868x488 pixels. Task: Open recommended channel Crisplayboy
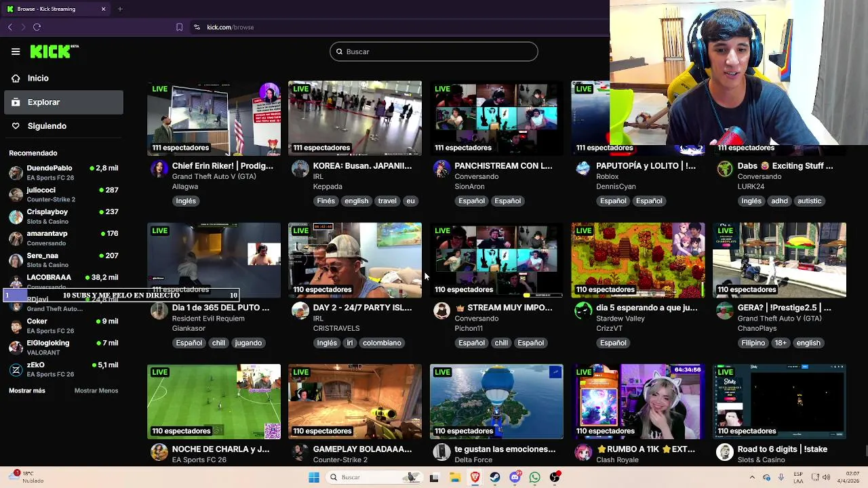click(64, 216)
